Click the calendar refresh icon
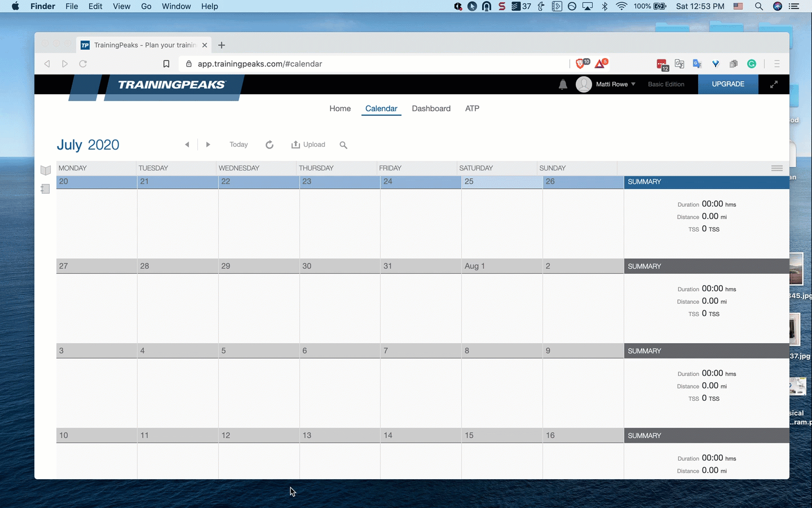Screen dimensions: 812x508 tap(270, 145)
